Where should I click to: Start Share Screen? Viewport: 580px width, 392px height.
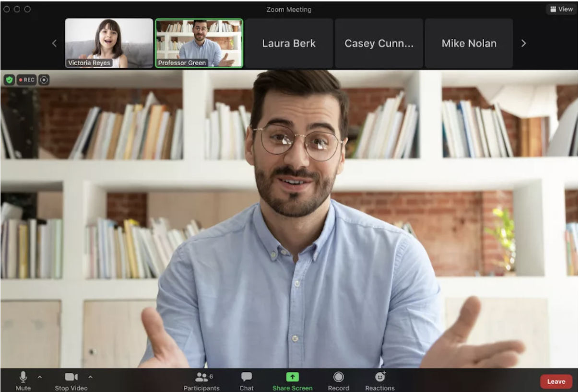pyautogui.click(x=292, y=381)
